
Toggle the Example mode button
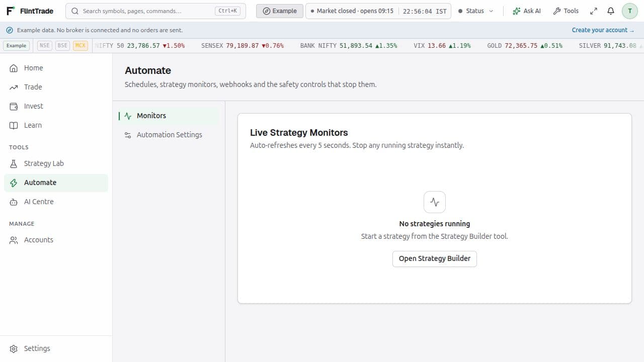[280, 11]
